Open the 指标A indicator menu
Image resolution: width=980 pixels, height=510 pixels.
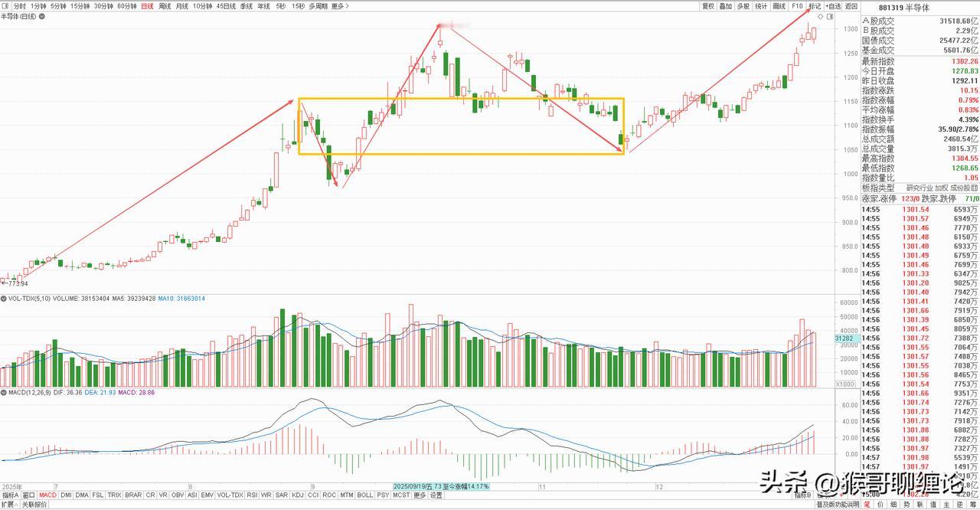[10, 495]
